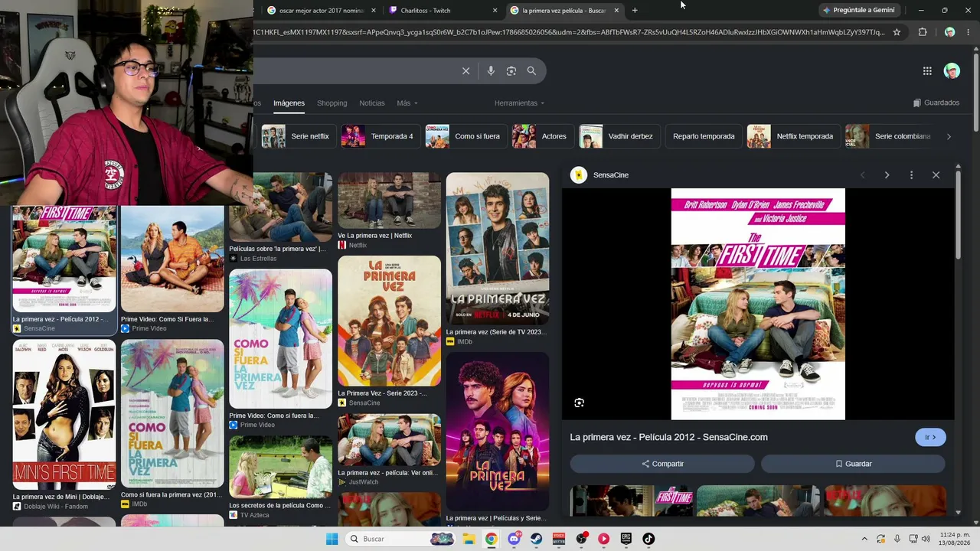Open OBS Studio from the taskbar
980x551 pixels.
581,539
